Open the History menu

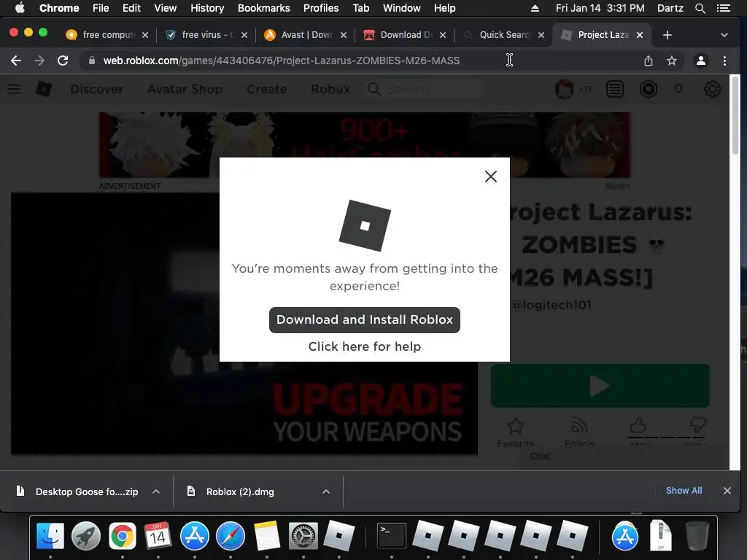(x=206, y=8)
